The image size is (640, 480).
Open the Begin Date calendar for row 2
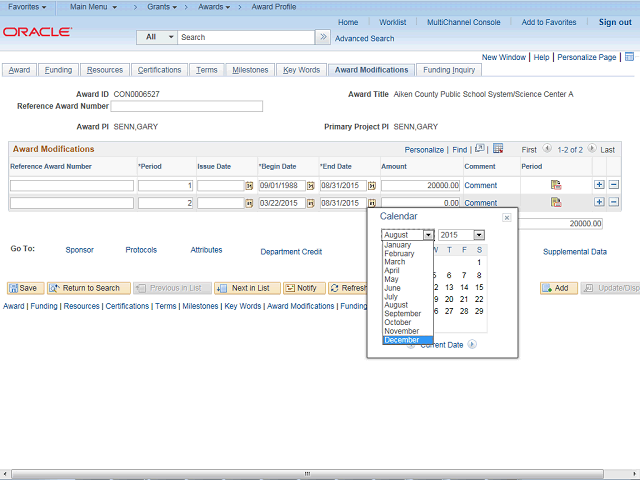(x=310, y=203)
